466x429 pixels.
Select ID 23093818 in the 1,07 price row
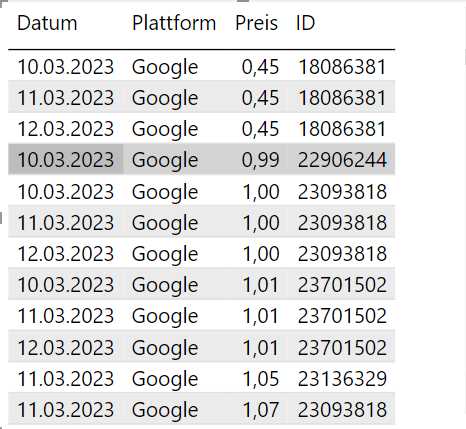click(342, 410)
